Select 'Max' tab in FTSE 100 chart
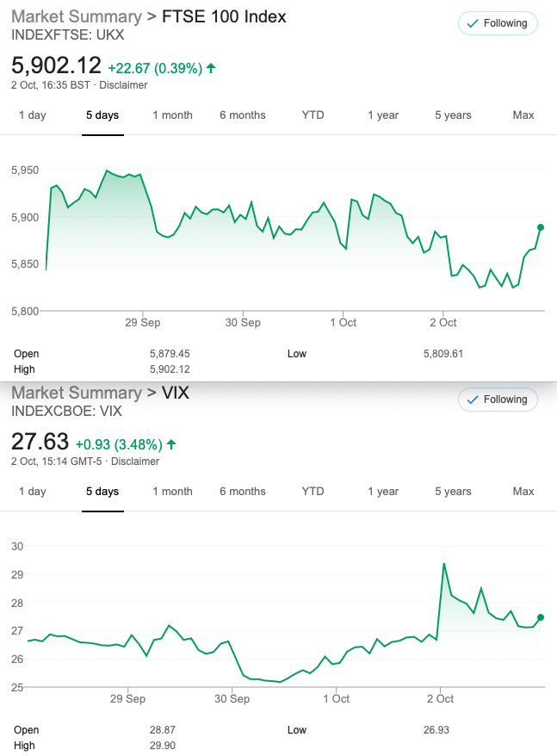This screenshot has width=557, height=756. 523,115
